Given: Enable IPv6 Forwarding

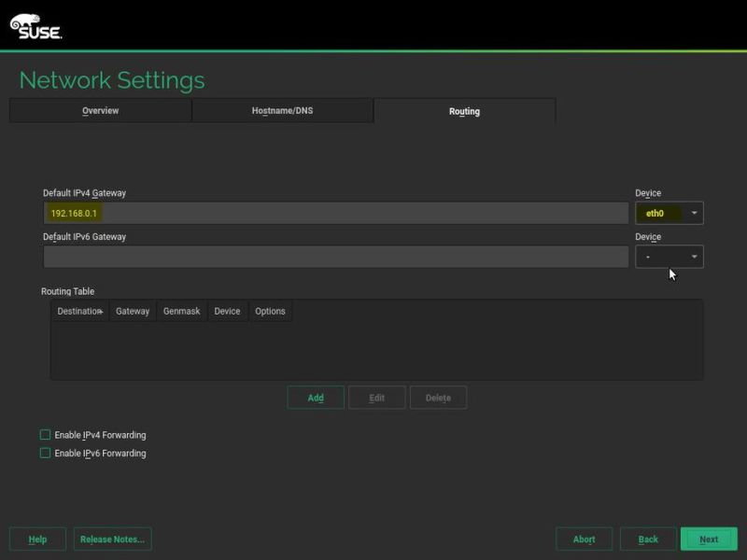Looking at the screenshot, I should [43, 454].
